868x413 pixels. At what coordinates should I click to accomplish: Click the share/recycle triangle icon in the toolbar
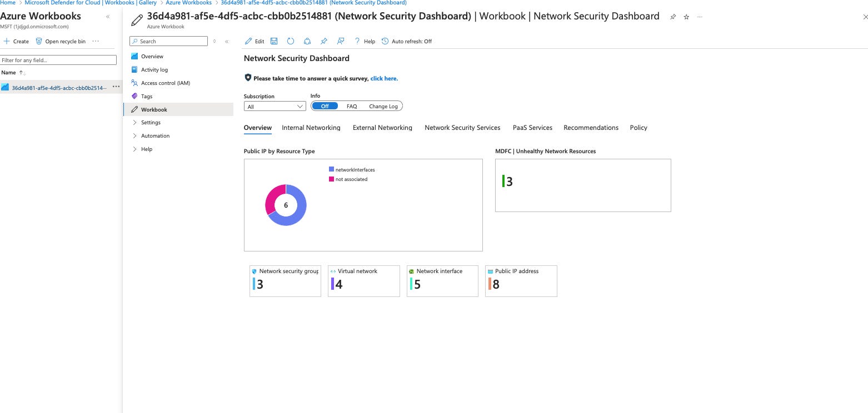307,41
